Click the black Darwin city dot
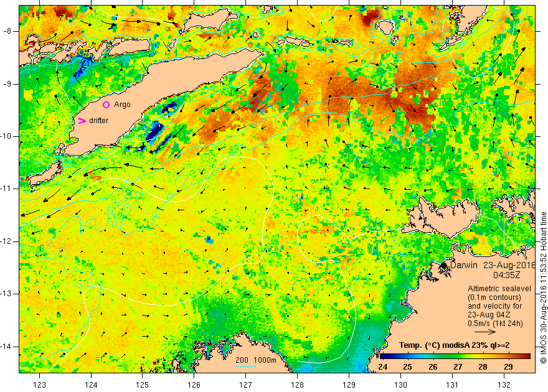This screenshot has width=548, height=392. [x=444, y=265]
